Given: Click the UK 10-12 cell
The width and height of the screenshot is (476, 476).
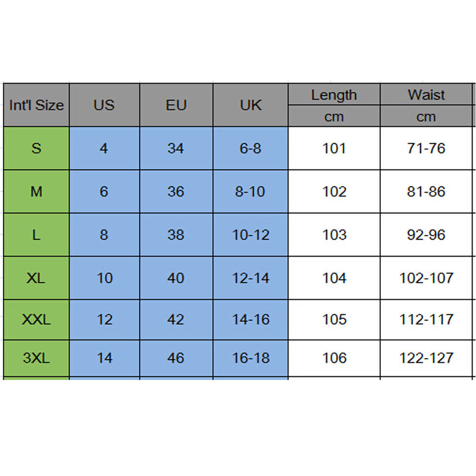Looking at the screenshot, I should (251, 235).
